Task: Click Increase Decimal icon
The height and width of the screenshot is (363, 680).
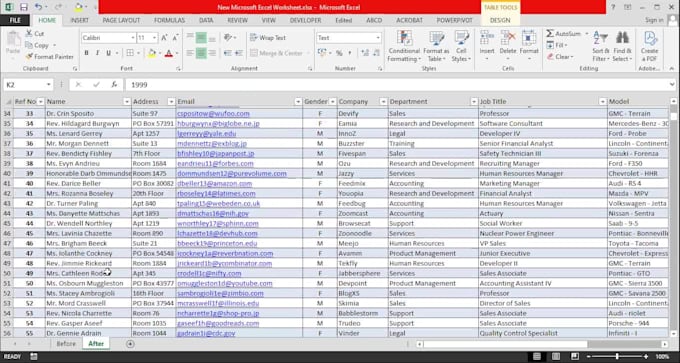Action: tap(365, 53)
